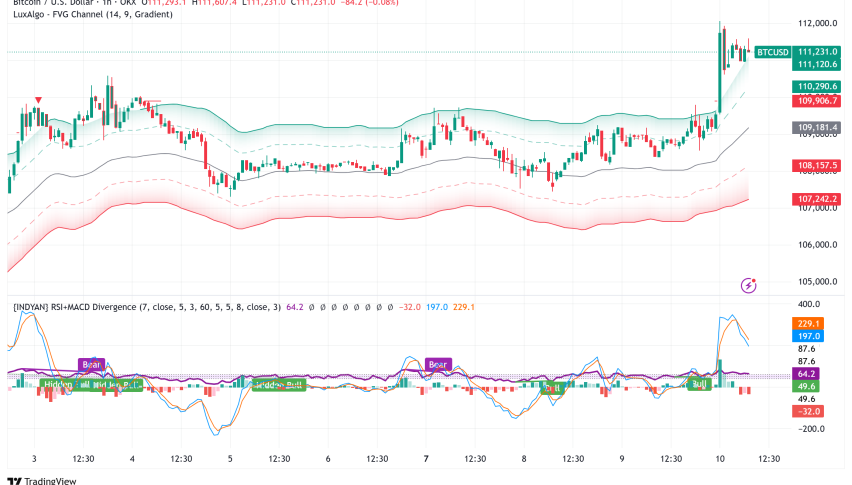The width and height of the screenshot is (852, 485).
Task: Click the Hidden Bull label near date 5
Action: tap(279, 385)
